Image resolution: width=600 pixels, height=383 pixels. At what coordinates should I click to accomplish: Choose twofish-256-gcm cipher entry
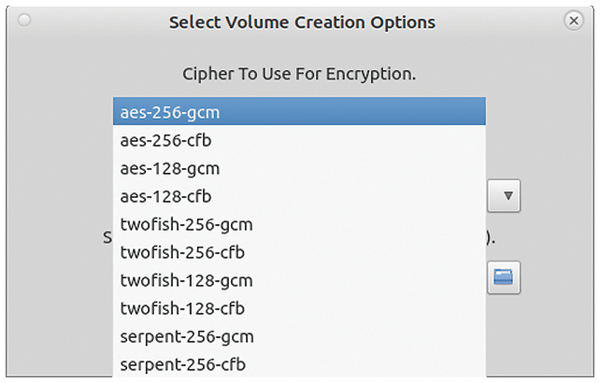point(299,223)
